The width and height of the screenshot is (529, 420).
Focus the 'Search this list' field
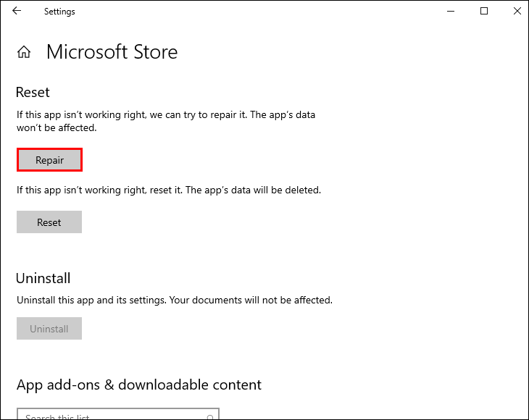(x=109, y=416)
